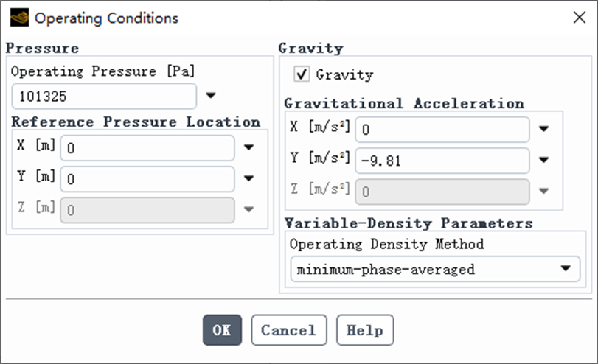Click the Operating Pressure input field
Image resolution: width=598 pixels, height=364 pixels.
point(104,97)
